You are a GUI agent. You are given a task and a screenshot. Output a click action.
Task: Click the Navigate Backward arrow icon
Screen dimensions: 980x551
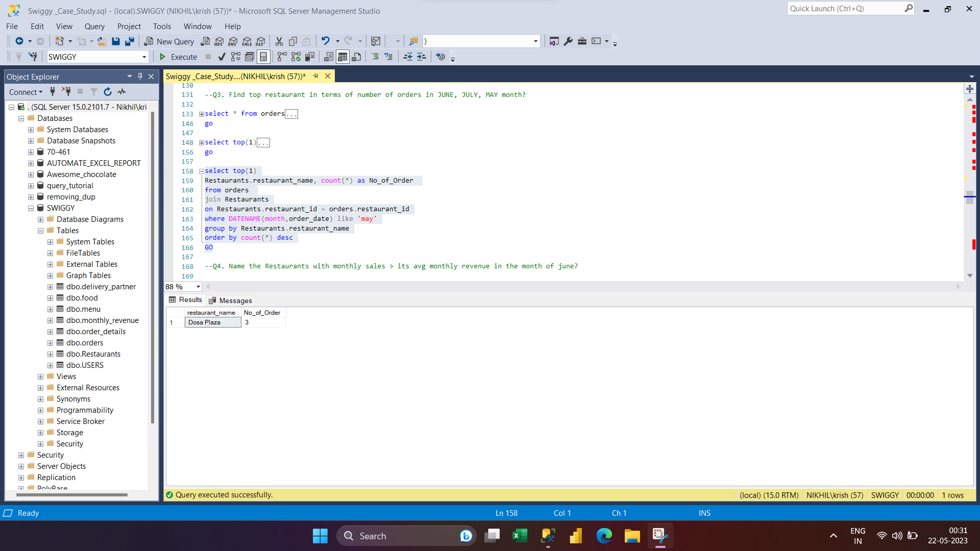tap(19, 41)
